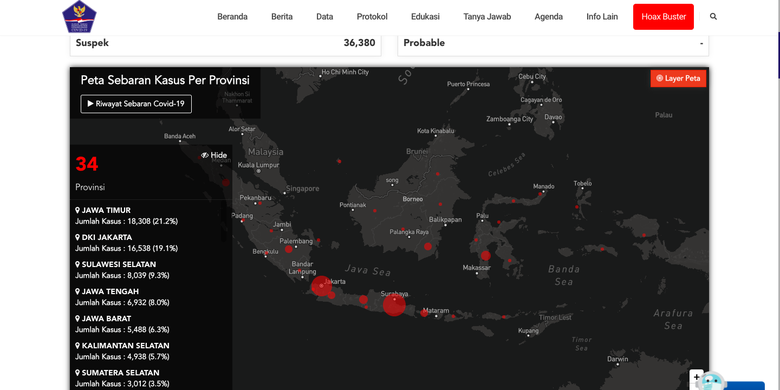Click the red Hoax Buster button
The width and height of the screenshot is (780, 390).
click(663, 16)
